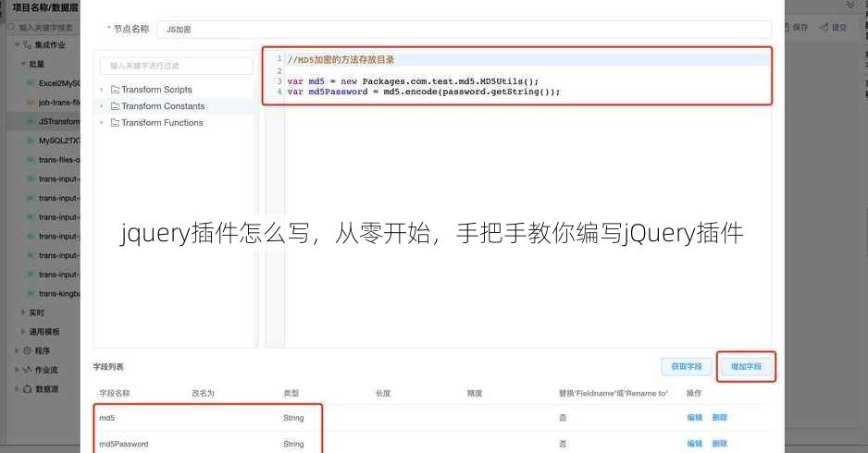Screen dimensions: 868x453
Task: Click the MD5 comment line in editor
Action: click(341, 60)
